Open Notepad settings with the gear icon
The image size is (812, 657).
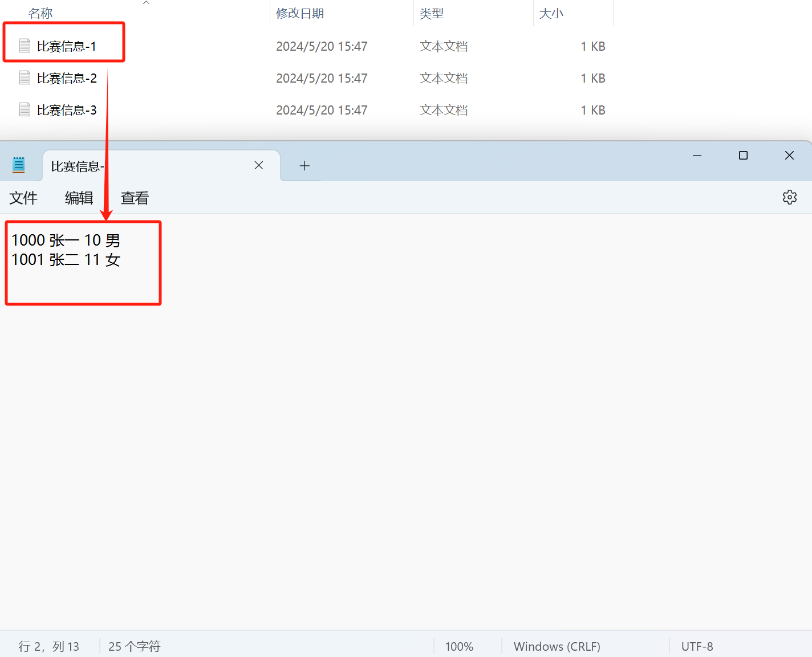pyautogui.click(x=790, y=197)
